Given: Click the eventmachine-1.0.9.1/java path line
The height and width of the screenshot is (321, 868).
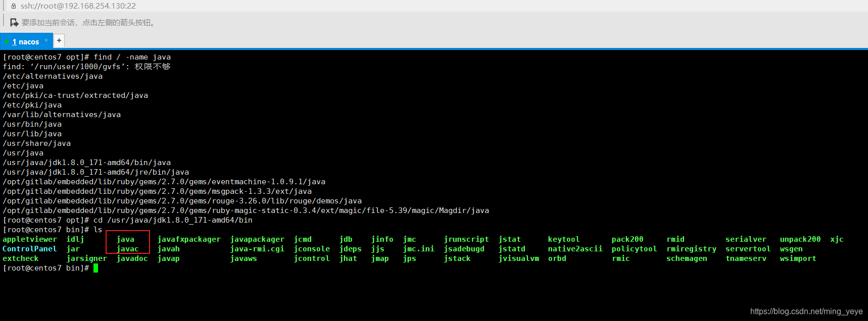Looking at the screenshot, I should click(x=164, y=182).
